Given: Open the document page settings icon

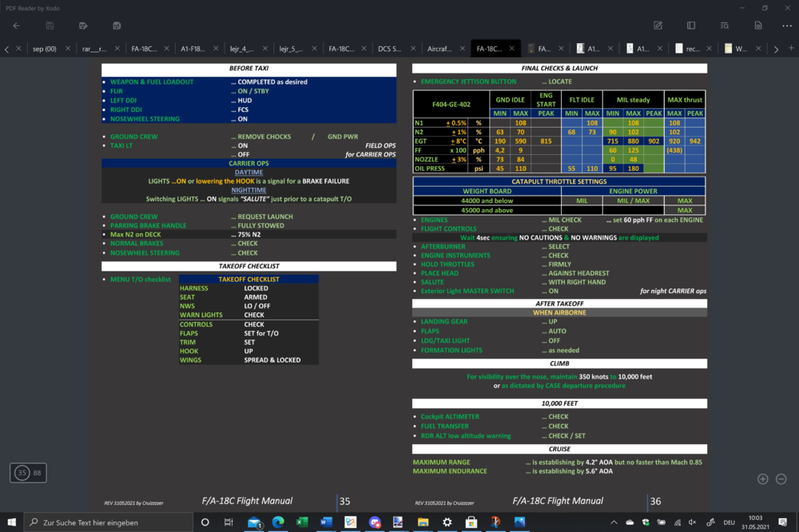Looking at the screenshot, I should [x=757, y=26].
